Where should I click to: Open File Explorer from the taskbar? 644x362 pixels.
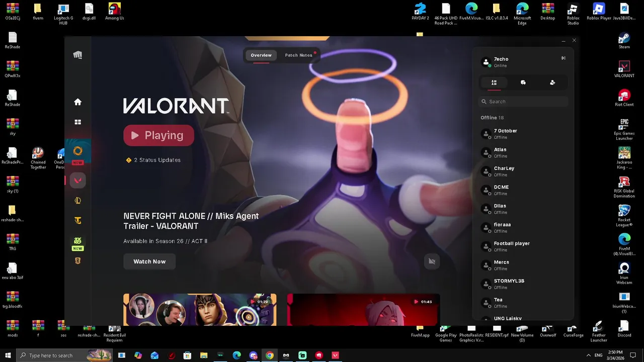204,355
